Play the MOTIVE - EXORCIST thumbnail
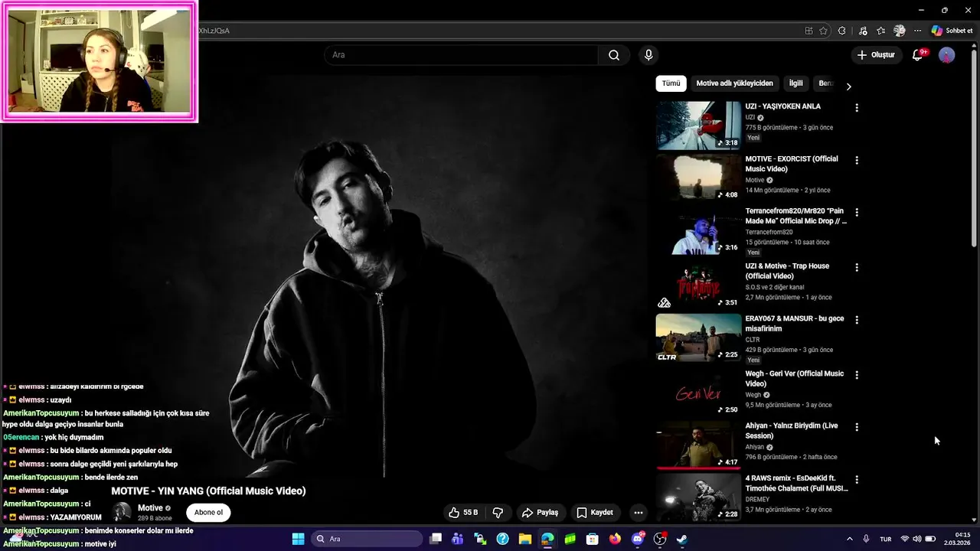 coord(698,178)
